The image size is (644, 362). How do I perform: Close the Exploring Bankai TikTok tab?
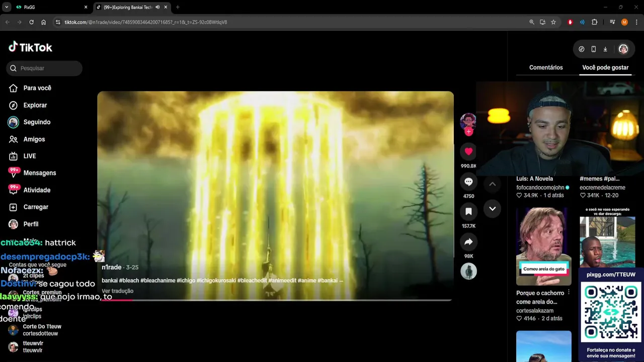point(166,7)
